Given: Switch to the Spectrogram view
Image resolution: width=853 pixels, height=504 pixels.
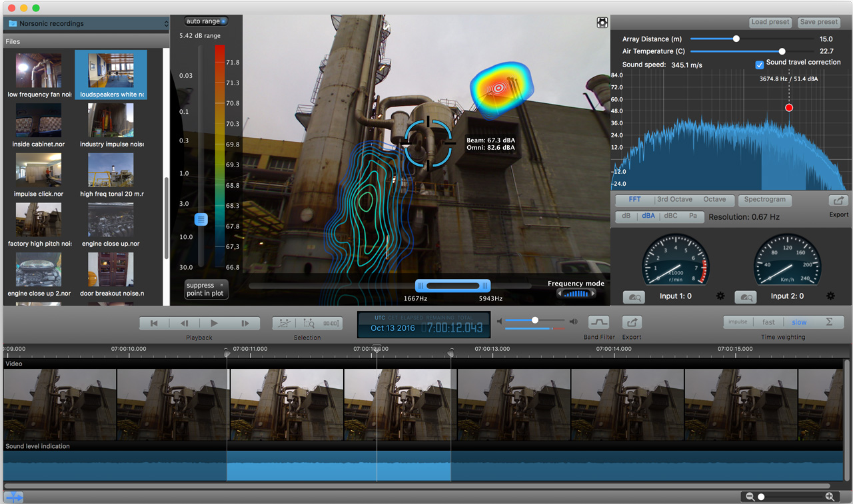Looking at the screenshot, I should pos(764,200).
